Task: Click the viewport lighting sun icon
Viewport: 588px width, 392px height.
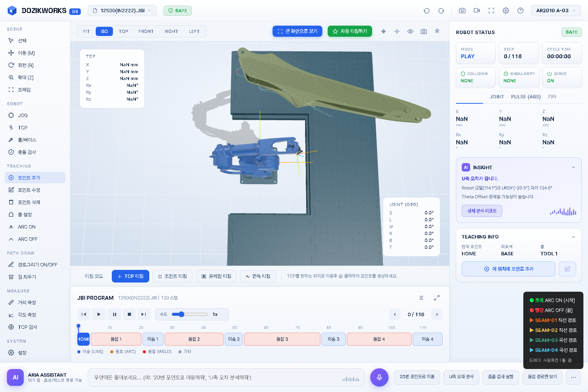Action: coord(397,31)
